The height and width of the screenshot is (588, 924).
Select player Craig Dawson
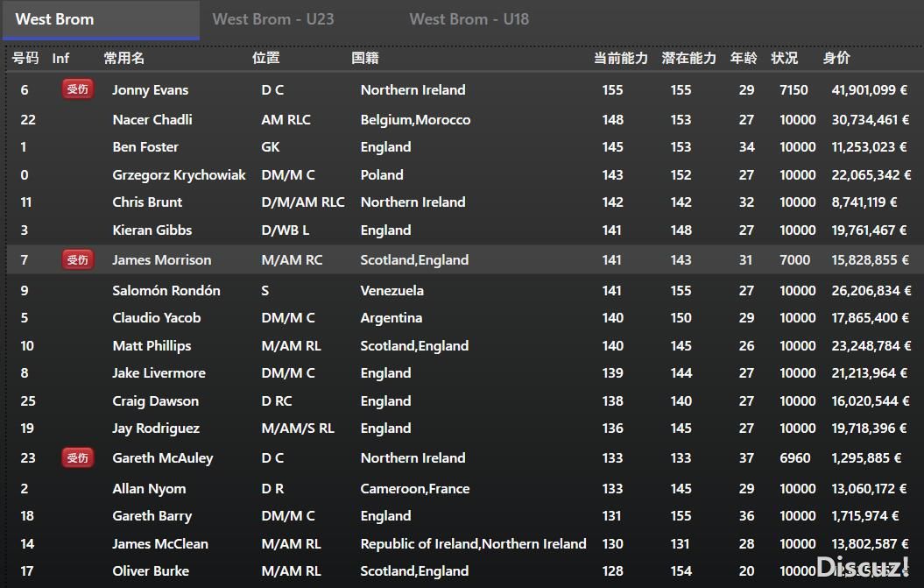click(x=155, y=401)
